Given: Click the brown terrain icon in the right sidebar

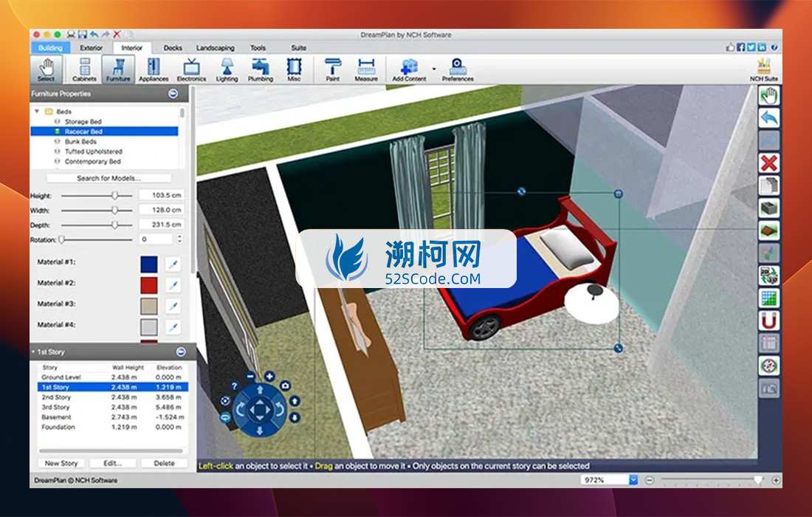Looking at the screenshot, I should 769,230.
